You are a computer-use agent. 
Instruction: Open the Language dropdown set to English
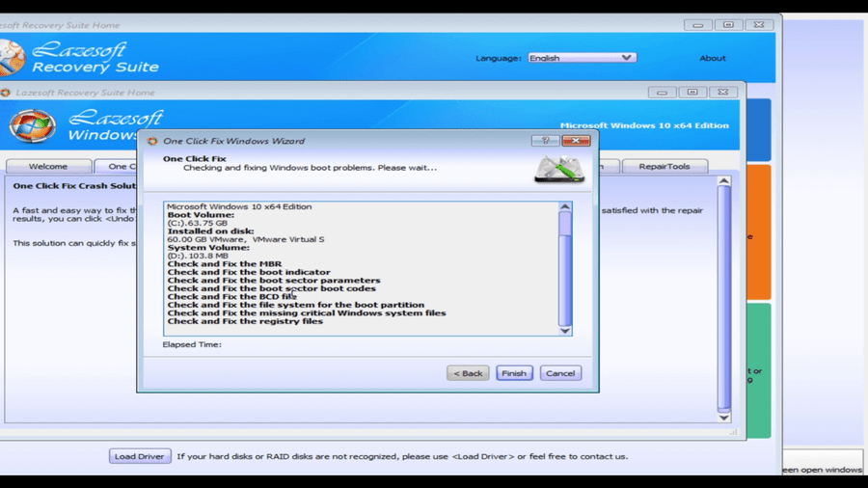pos(582,58)
